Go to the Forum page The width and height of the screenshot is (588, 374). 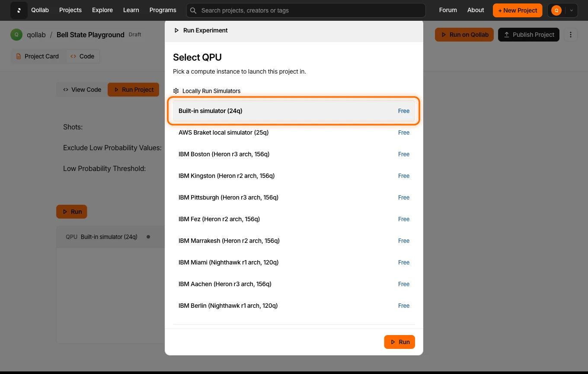[448, 10]
